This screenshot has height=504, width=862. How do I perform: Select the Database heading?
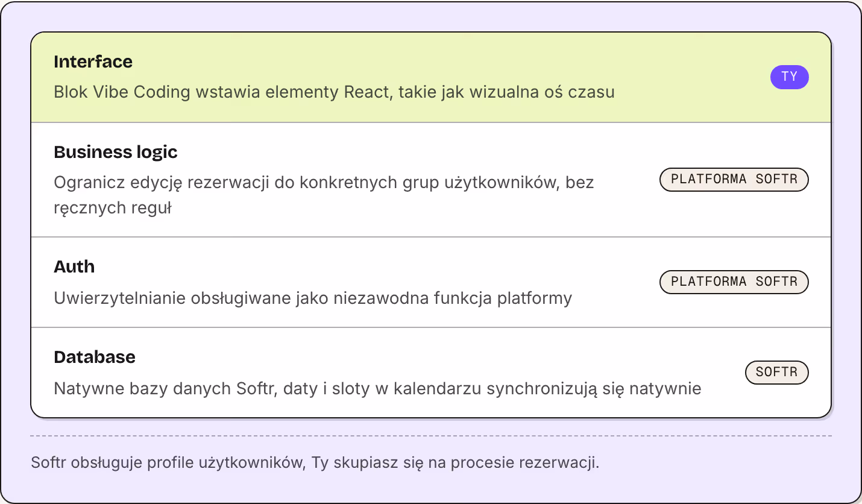(x=95, y=357)
